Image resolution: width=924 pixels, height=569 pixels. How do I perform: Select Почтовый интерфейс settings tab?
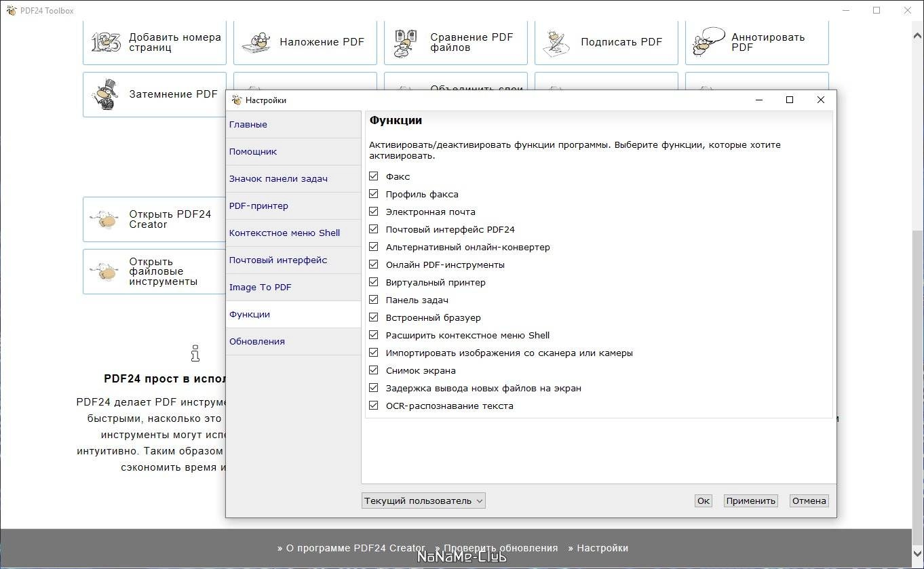click(293, 260)
